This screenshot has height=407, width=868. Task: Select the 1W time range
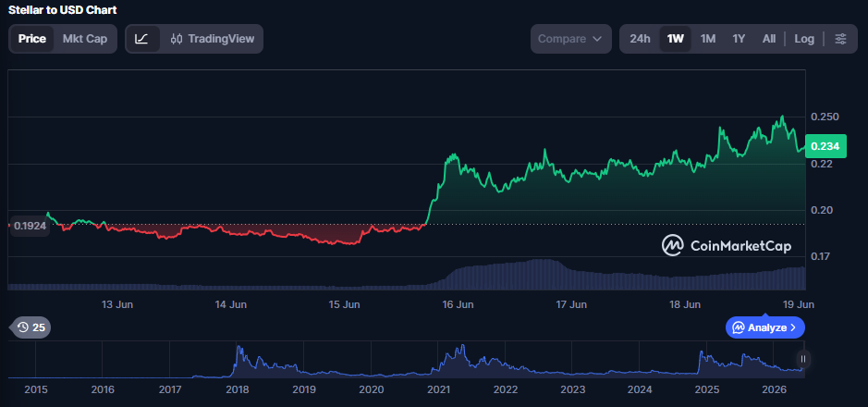point(676,39)
